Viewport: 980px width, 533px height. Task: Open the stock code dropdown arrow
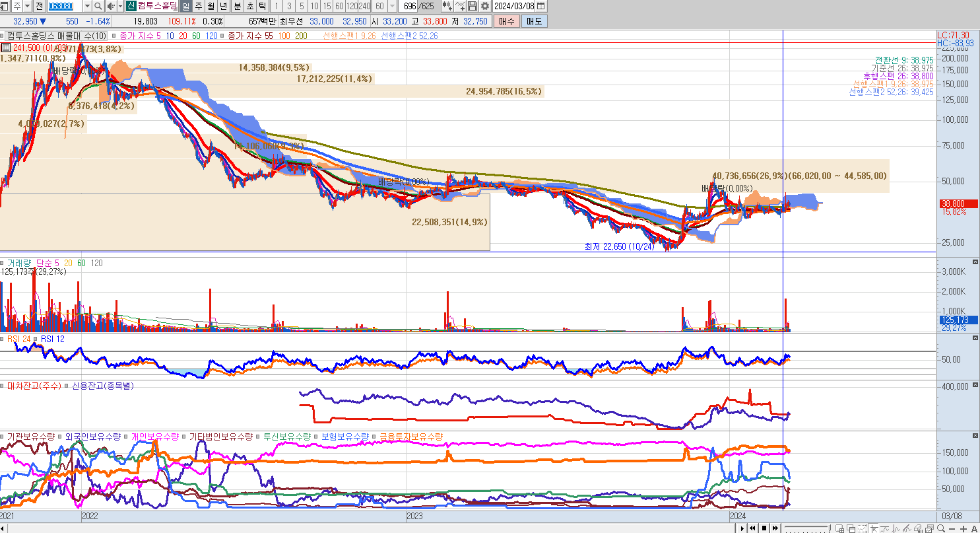86,6
